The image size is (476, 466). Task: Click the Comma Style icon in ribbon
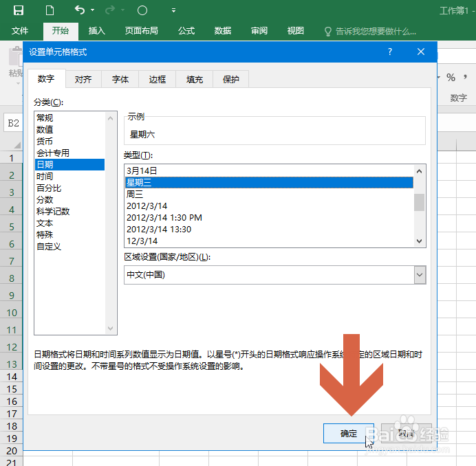tap(466, 78)
